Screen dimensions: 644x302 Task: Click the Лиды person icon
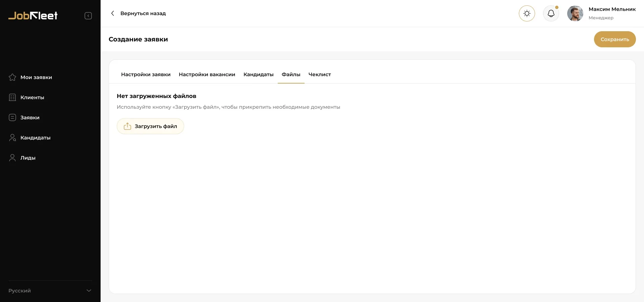(12, 158)
